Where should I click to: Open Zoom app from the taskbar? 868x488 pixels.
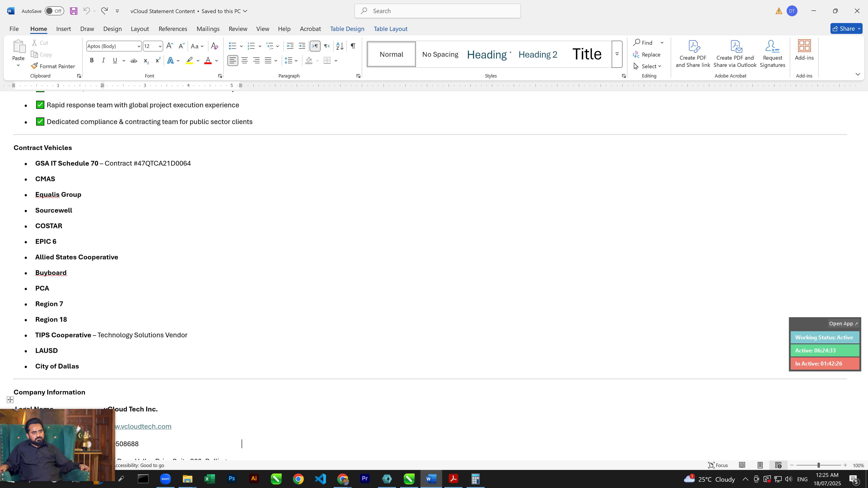pos(165,479)
